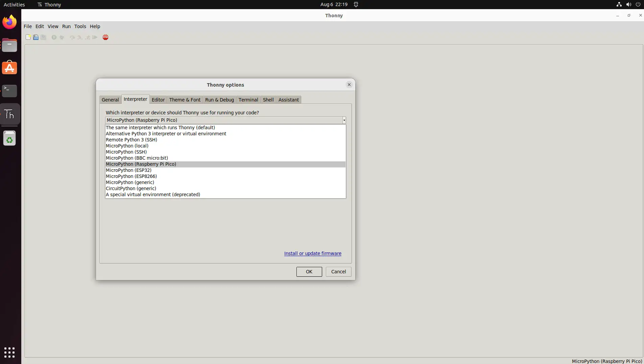The image size is (644, 364).
Task: Choose MicroPython (ESP32) interpreter
Action: pos(225,170)
